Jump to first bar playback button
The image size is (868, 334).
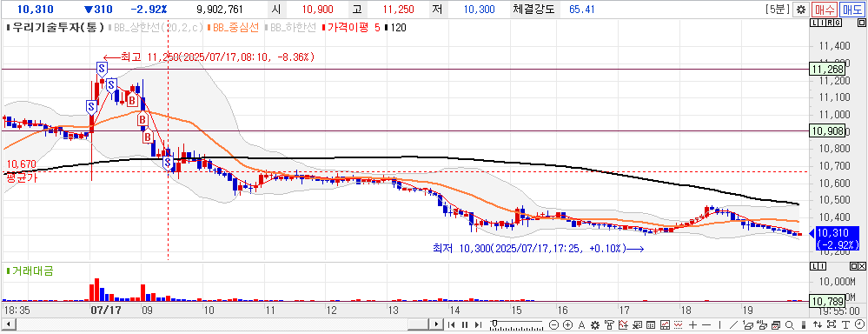pyautogui.click(x=451, y=324)
